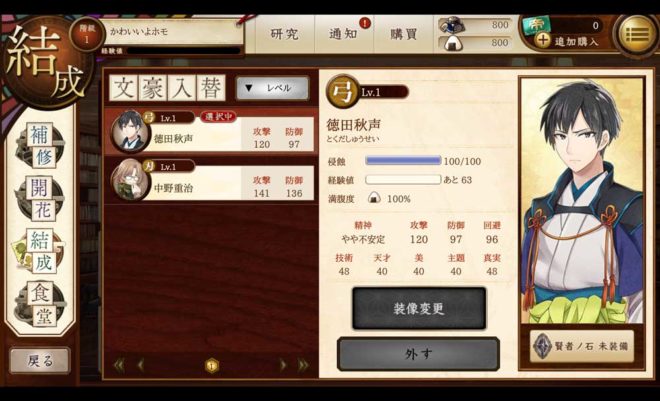Image resolution: width=660 pixels, height=401 pixels.
Task: Expand the レベル sort dropdown
Action: pyautogui.click(x=273, y=88)
